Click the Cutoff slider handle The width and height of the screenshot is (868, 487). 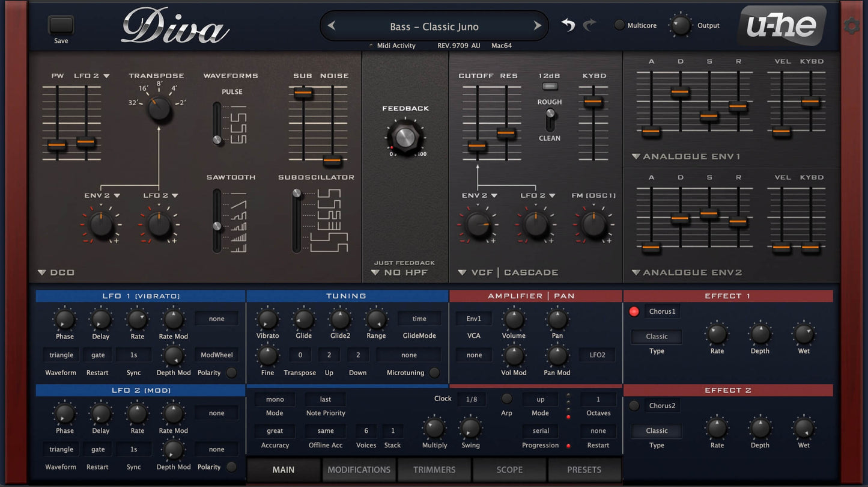click(x=477, y=145)
